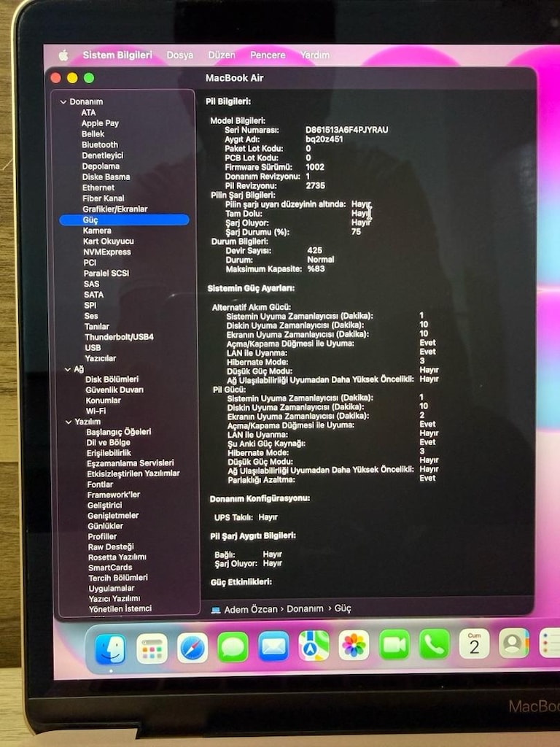This screenshot has width=560, height=747.
Task: Select Disk Bölümleri under Ağ
Action: [112, 379]
